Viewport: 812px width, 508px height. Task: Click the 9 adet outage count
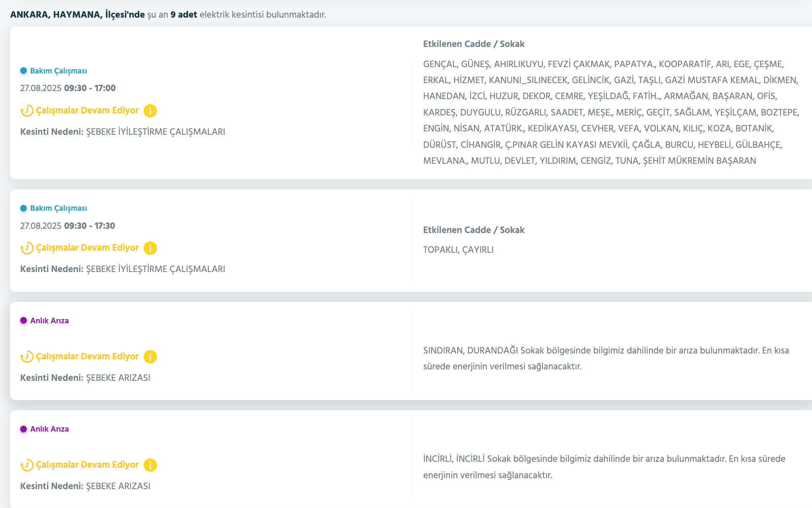pyautogui.click(x=183, y=15)
